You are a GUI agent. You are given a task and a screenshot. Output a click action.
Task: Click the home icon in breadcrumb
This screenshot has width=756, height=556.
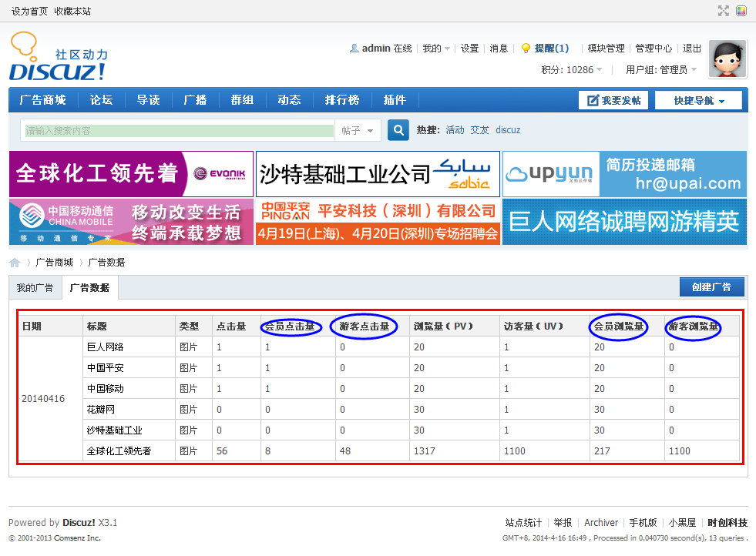pyautogui.click(x=15, y=263)
